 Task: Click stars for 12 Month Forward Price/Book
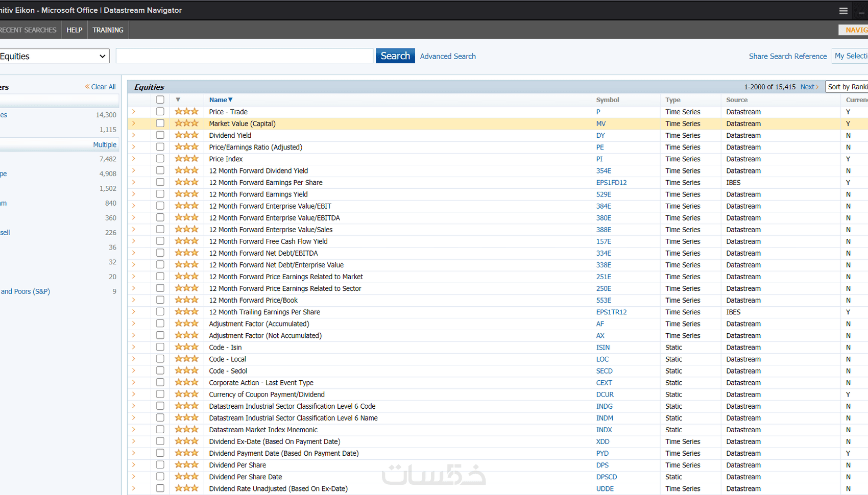(x=186, y=300)
